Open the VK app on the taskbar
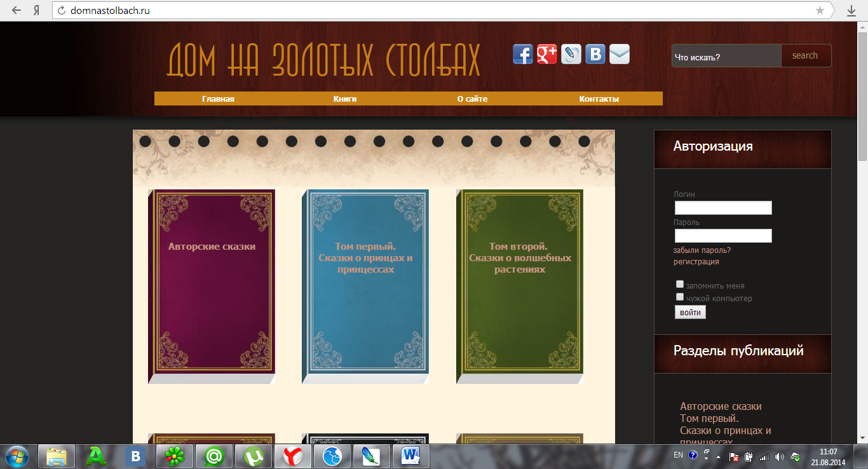The height and width of the screenshot is (469, 868). 135,456
